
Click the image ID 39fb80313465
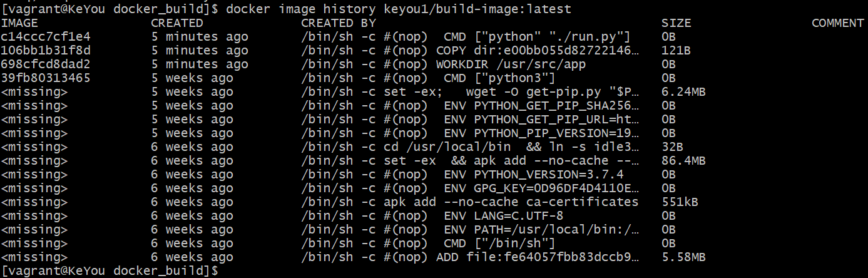[x=46, y=78]
